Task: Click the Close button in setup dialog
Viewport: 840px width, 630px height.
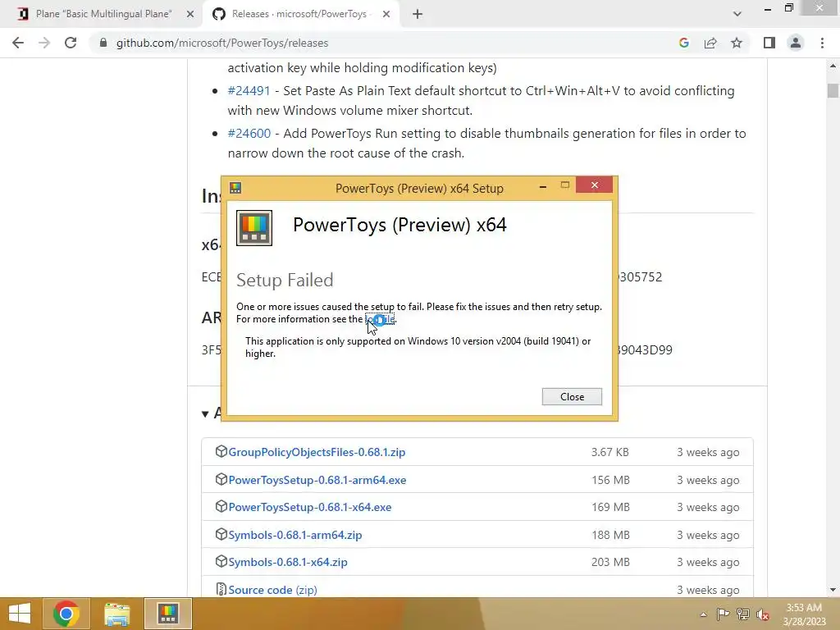Action: (x=572, y=397)
